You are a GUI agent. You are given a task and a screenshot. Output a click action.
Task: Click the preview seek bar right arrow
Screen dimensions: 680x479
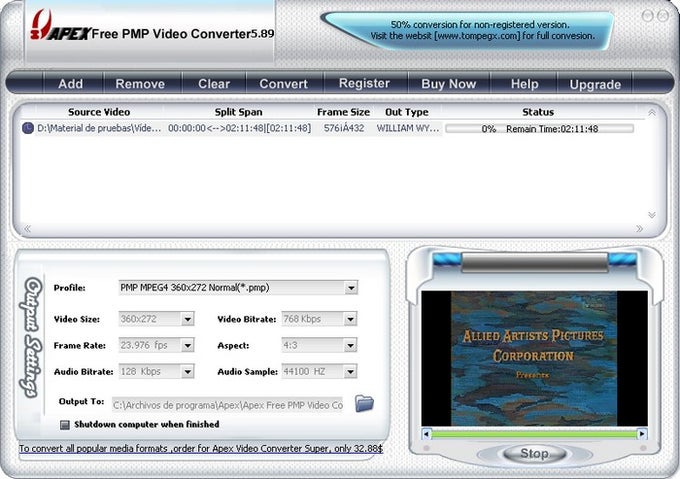[x=642, y=433]
